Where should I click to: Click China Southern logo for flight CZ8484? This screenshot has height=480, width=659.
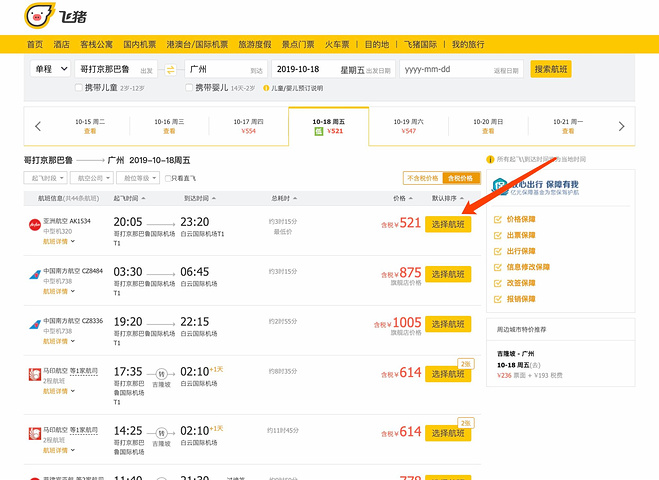click(35, 275)
